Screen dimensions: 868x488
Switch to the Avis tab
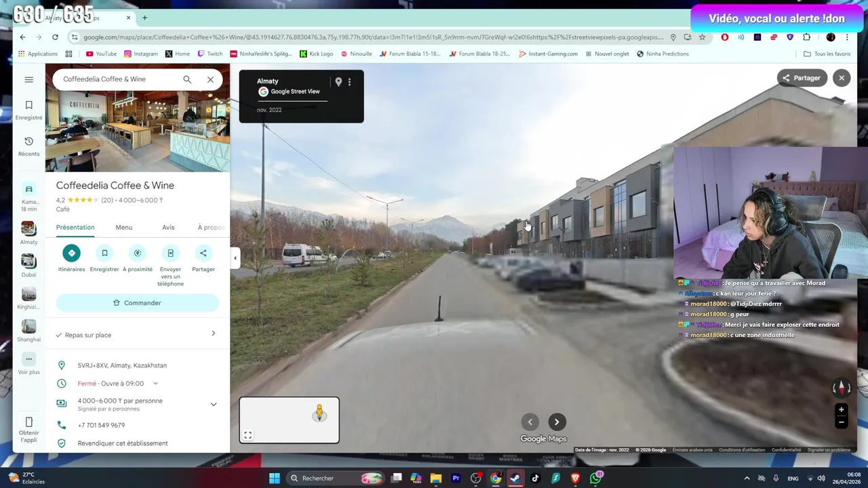(168, 228)
